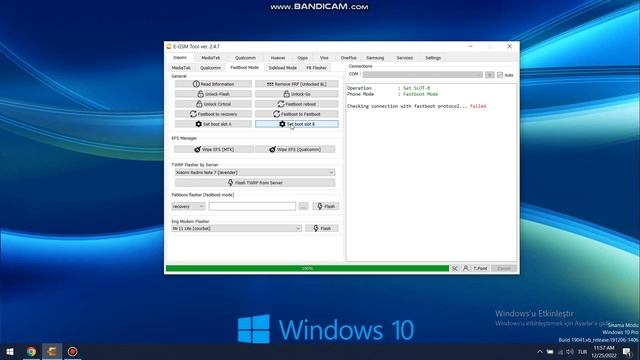
Task: Click the Unlock Critical button
Action: point(213,104)
